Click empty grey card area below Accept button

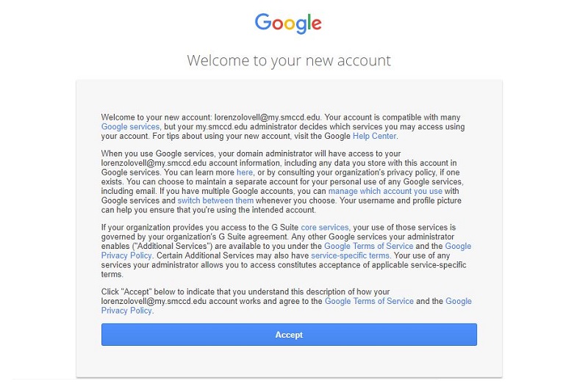click(289, 361)
